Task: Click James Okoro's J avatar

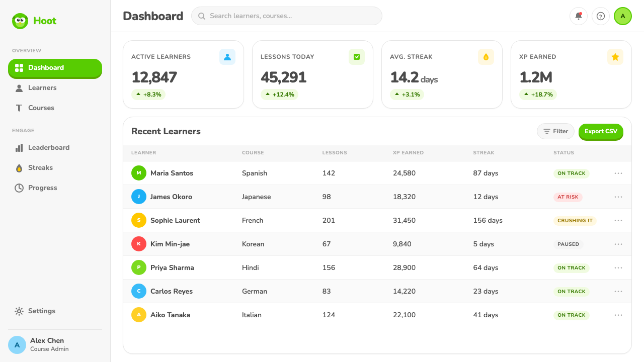Action: 139,197
